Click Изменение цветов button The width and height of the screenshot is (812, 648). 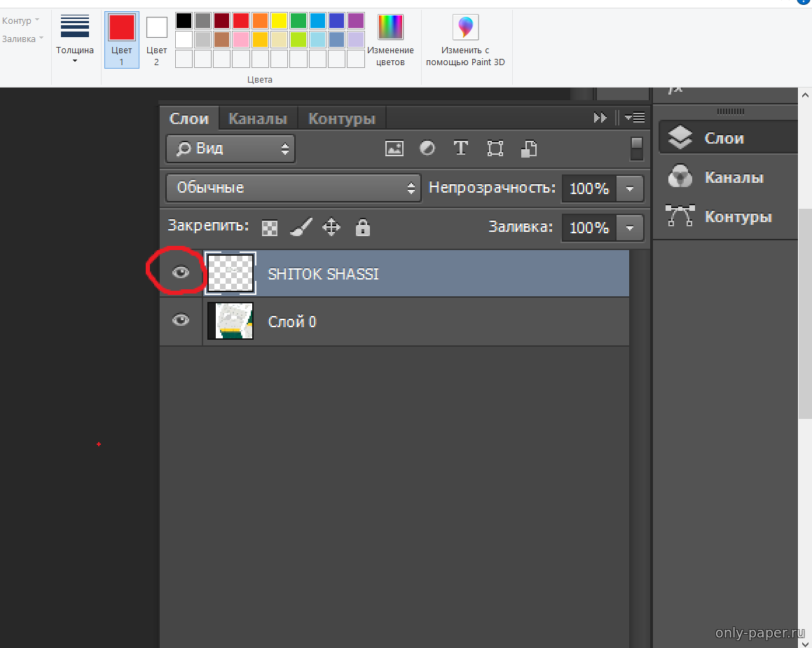[390, 41]
